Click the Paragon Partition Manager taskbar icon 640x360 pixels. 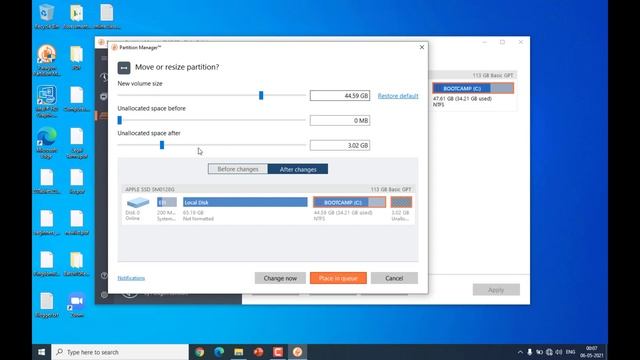298,352
